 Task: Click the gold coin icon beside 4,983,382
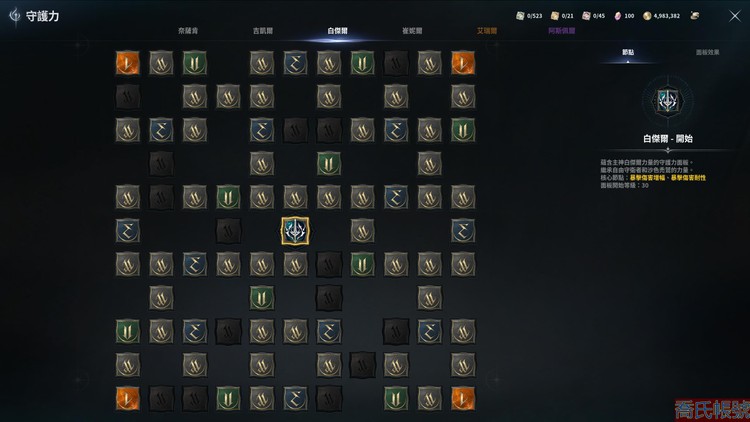[647, 16]
